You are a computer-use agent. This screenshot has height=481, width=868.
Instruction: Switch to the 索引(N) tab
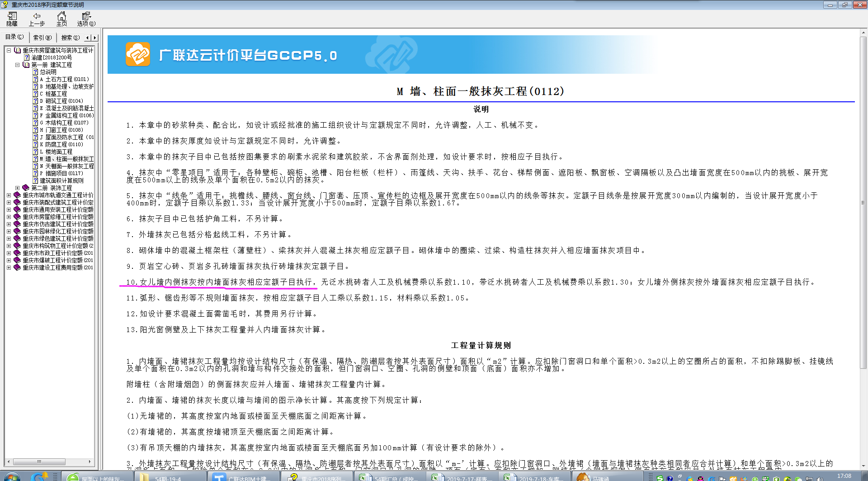coord(42,38)
